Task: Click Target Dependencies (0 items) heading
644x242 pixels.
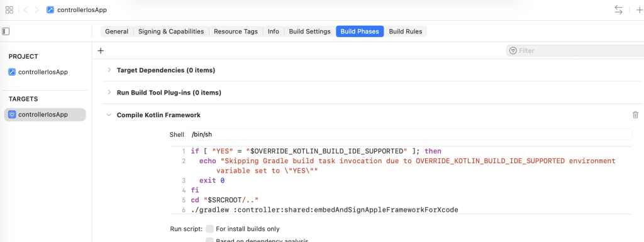Action: [x=166, y=70]
